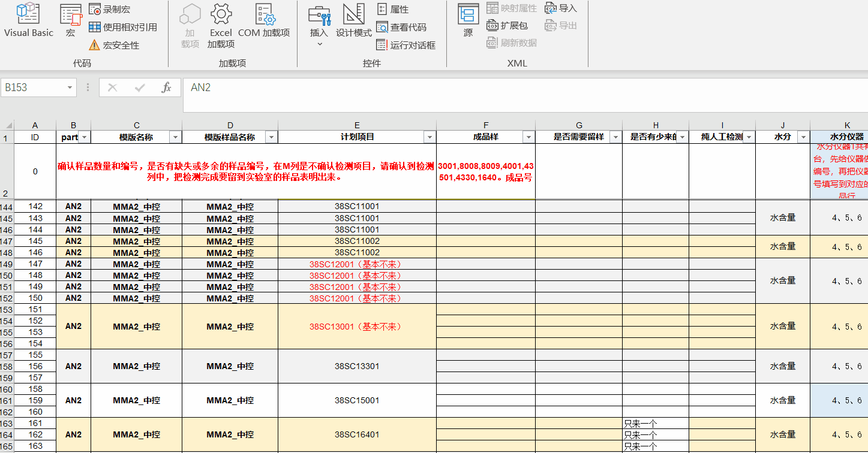Start recording with 录制宏

pyautogui.click(x=109, y=10)
